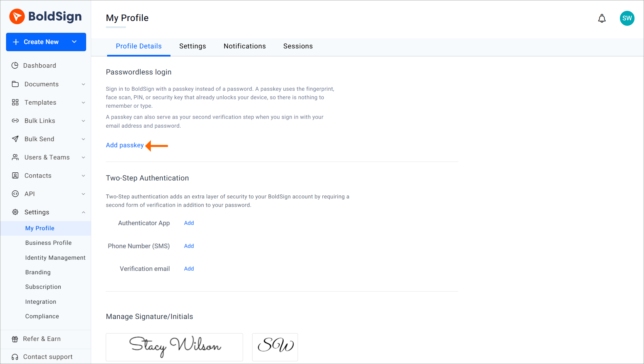The image size is (644, 364).
Task: Click the Bulk Links chain icon
Action: pyautogui.click(x=15, y=121)
